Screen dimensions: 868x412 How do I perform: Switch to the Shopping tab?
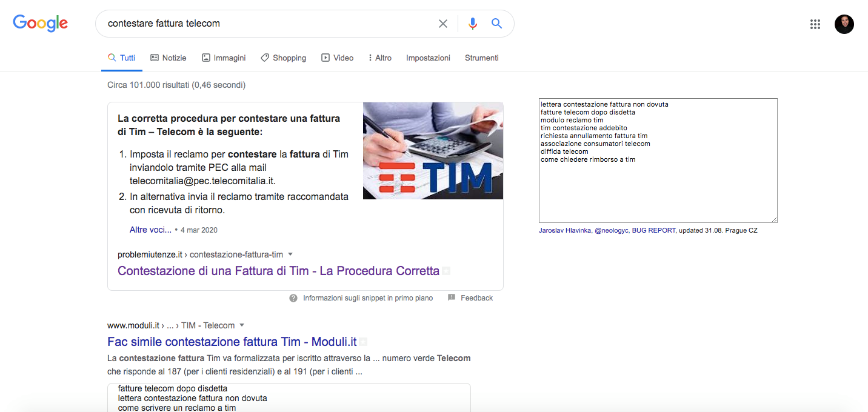[283, 58]
